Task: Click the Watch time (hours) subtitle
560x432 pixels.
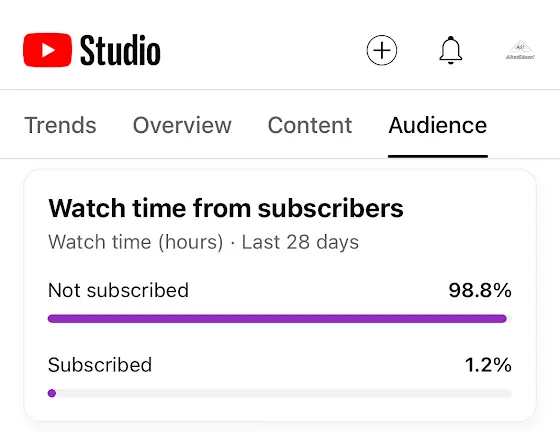Action: pos(136,242)
